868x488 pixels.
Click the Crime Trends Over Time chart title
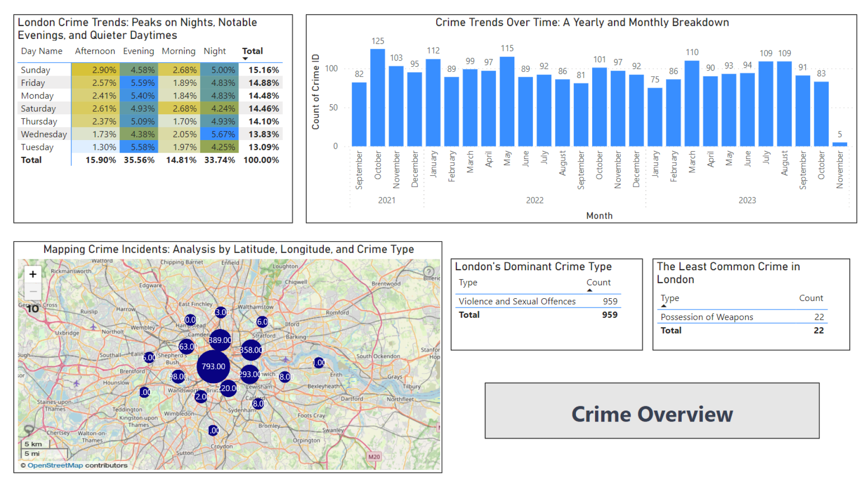pos(582,23)
